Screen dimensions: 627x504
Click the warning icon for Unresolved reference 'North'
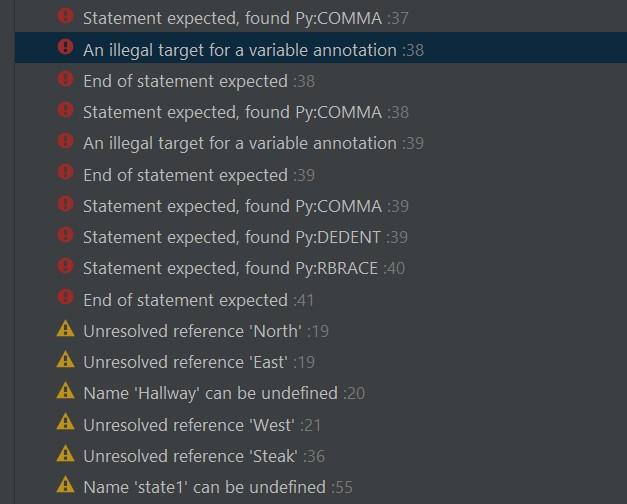click(x=66, y=329)
